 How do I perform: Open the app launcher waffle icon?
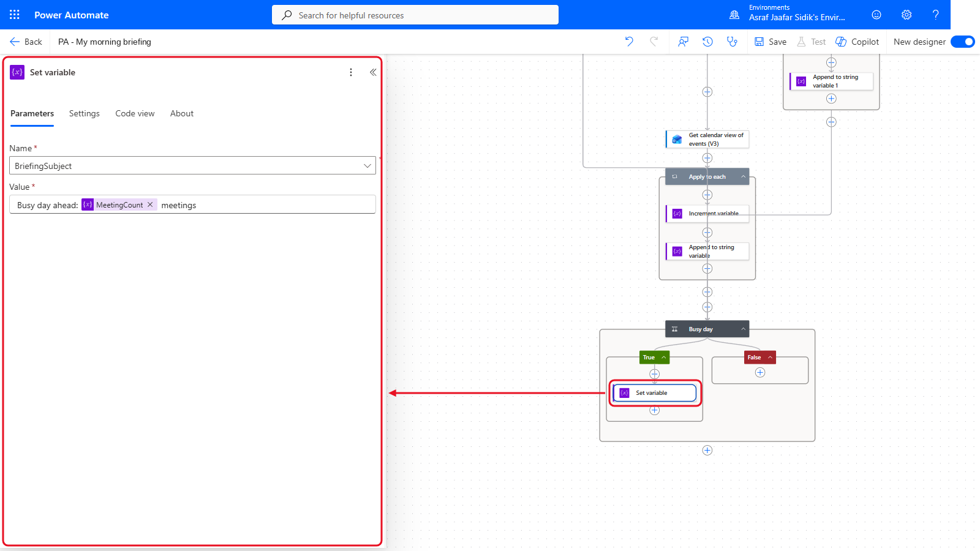pyautogui.click(x=15, y=15)
